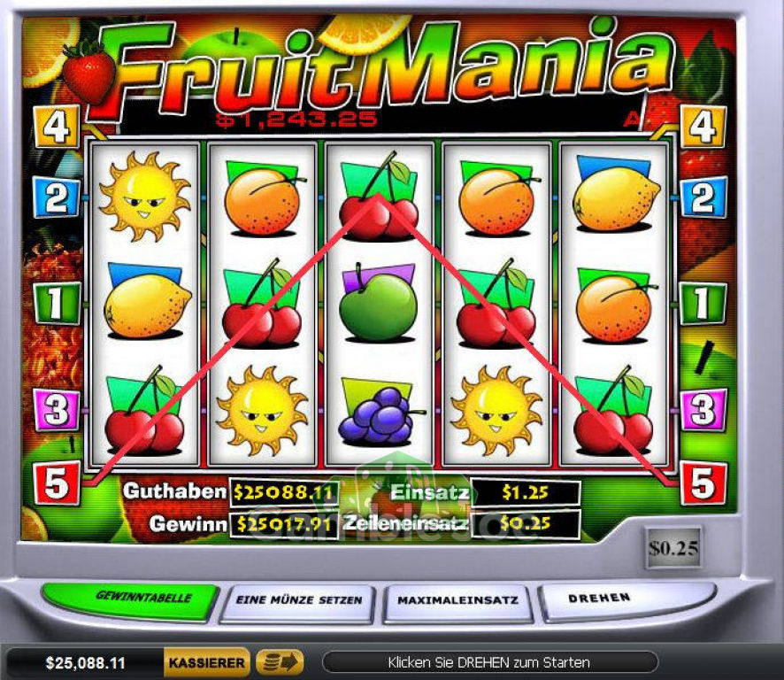Select green payline 1 marker on left
The height and width of the screenshot is (680, 784).
coord(57,303)
